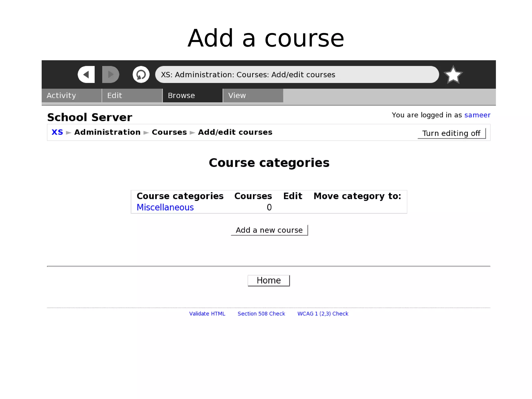Open the Miscellaneous course category
The height and width of the screenshot is (399, 532).
[165, 207]
